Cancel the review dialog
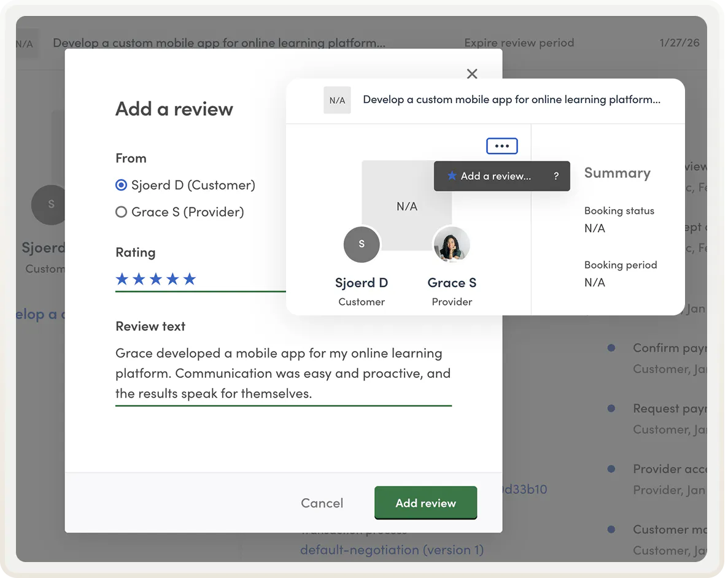This screenshot has height=578, width=728. coord(322,503)
